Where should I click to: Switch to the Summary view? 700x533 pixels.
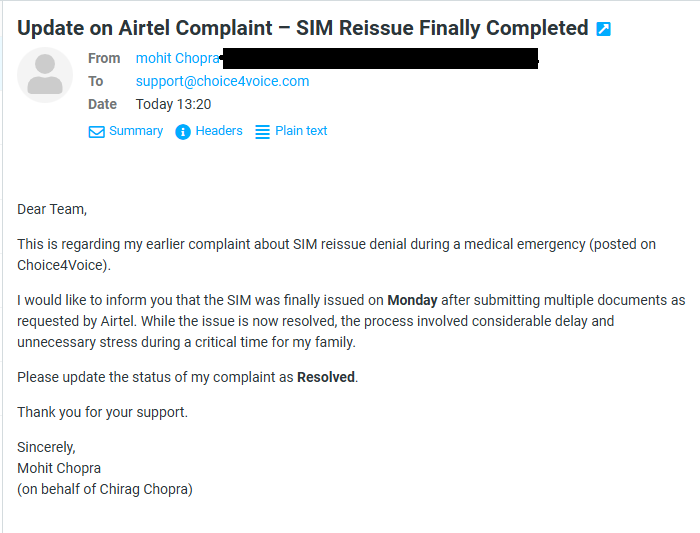[x=136, y=131]
